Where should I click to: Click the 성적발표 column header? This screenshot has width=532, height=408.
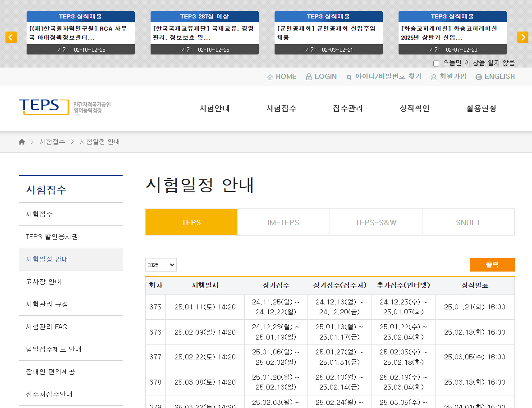tap(475, 286)
